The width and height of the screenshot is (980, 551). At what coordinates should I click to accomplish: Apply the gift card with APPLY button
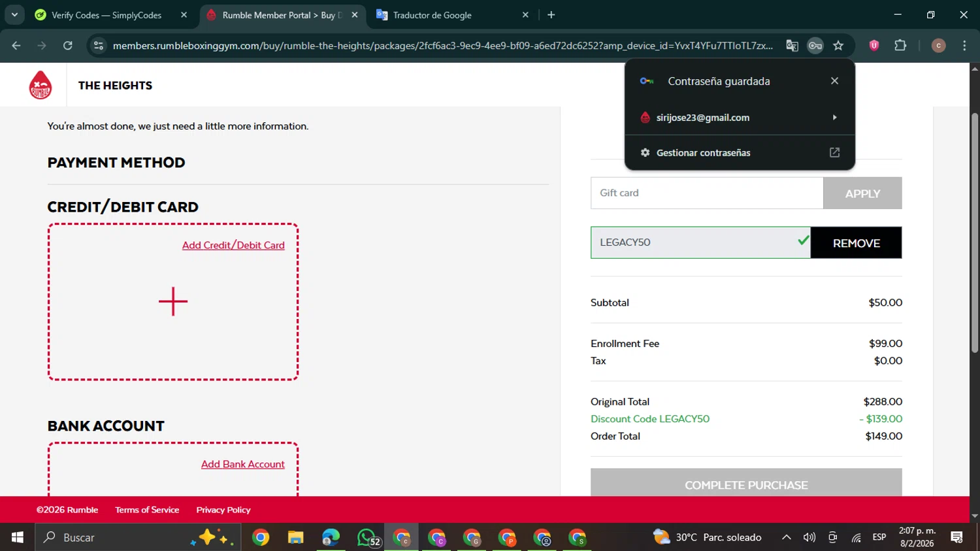(862, 193)
